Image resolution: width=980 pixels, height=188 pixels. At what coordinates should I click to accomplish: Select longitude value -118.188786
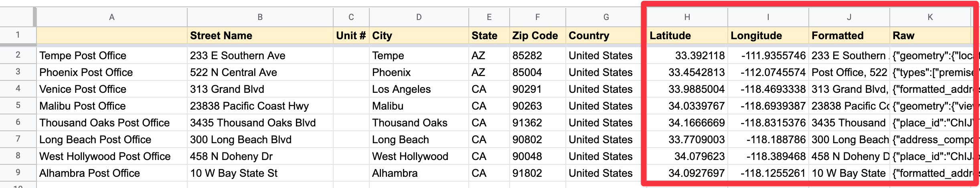click(x=768, y=140)
